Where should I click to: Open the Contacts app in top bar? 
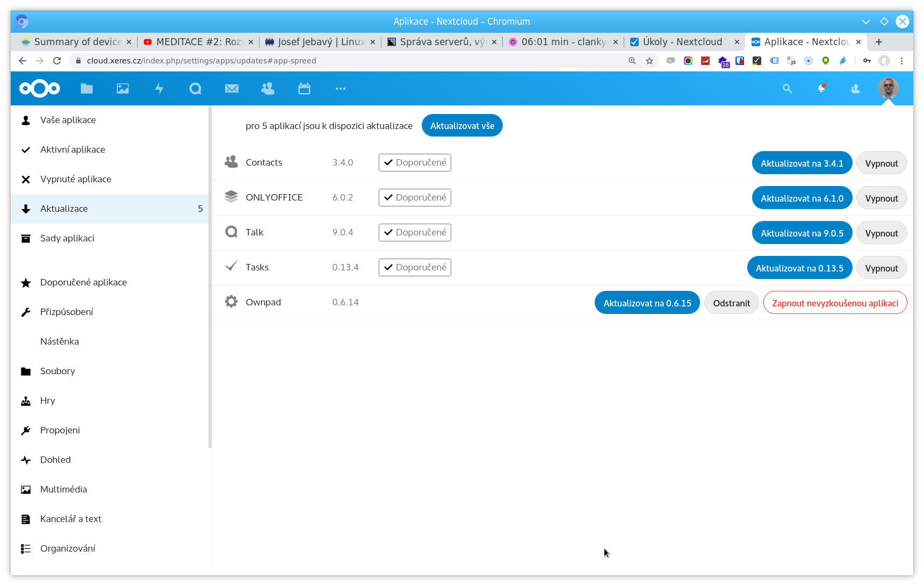(268, 89)
